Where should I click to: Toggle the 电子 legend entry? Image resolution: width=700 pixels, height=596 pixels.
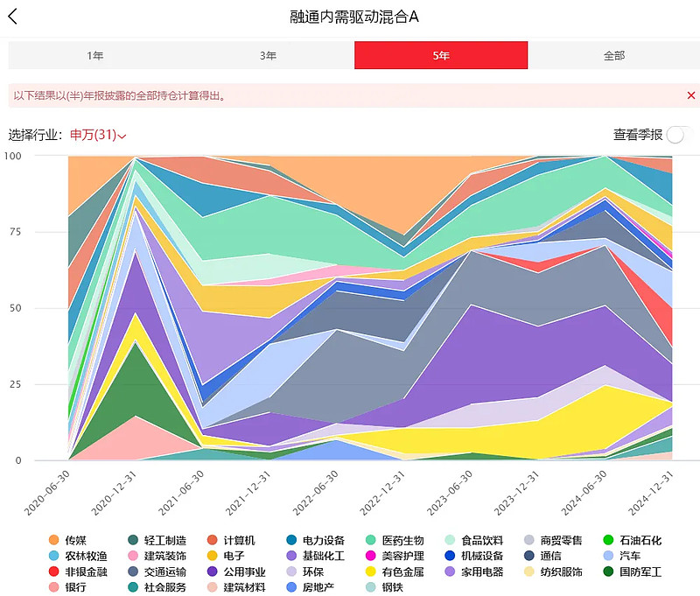[x=226, y=556]
